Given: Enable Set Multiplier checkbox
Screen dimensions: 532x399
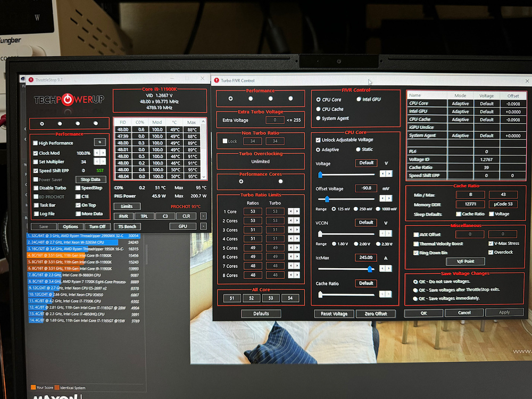Looking at the screenshot, I should click(35, 162).
